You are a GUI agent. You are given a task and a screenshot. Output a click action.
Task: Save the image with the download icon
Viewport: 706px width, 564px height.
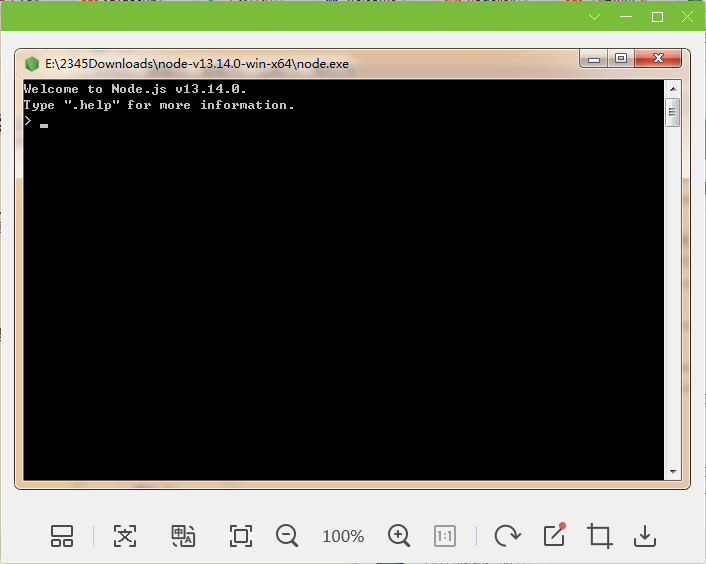pos(645,536)
